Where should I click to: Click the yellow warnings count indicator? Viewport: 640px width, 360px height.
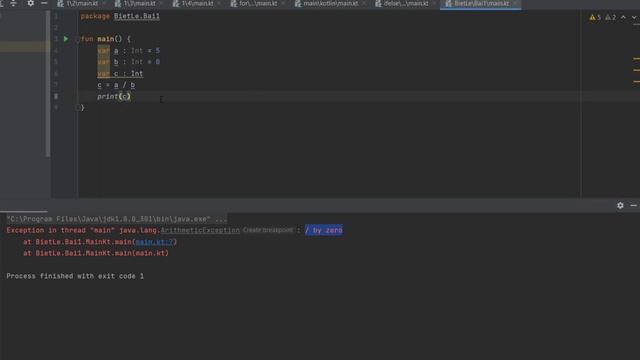(595, 18)
